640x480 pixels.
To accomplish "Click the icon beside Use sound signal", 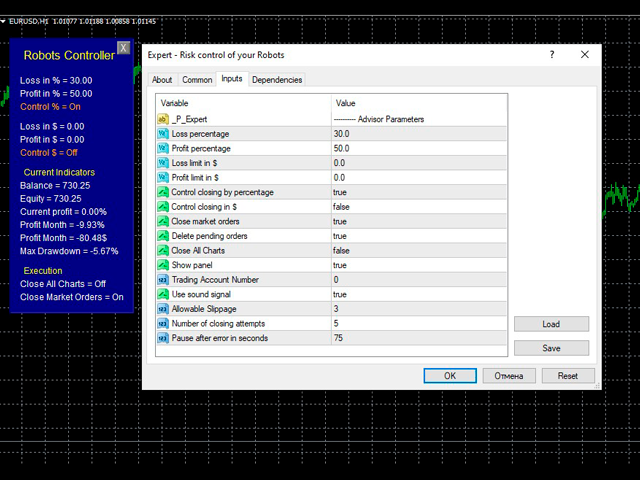I will pos(163,294).
